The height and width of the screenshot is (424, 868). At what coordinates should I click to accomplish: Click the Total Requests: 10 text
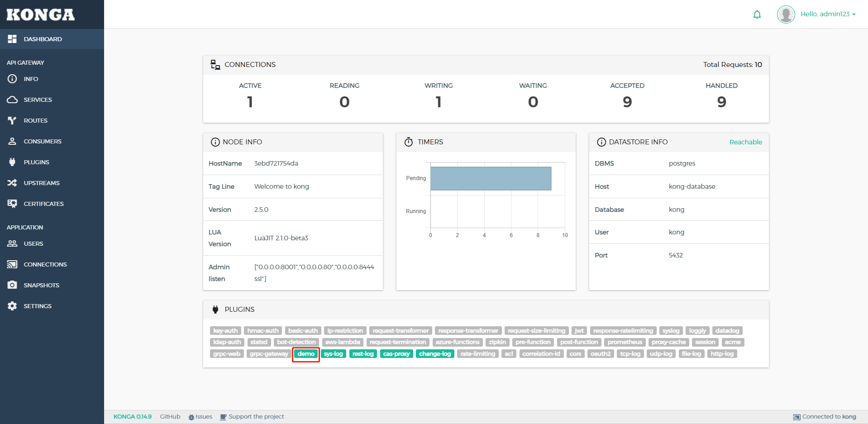pos(733,65)
